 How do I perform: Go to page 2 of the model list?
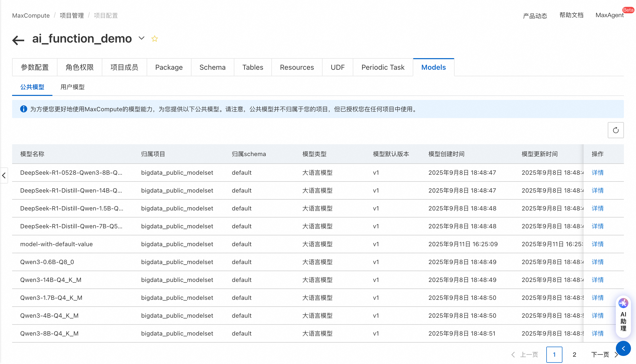click(574, 354)
